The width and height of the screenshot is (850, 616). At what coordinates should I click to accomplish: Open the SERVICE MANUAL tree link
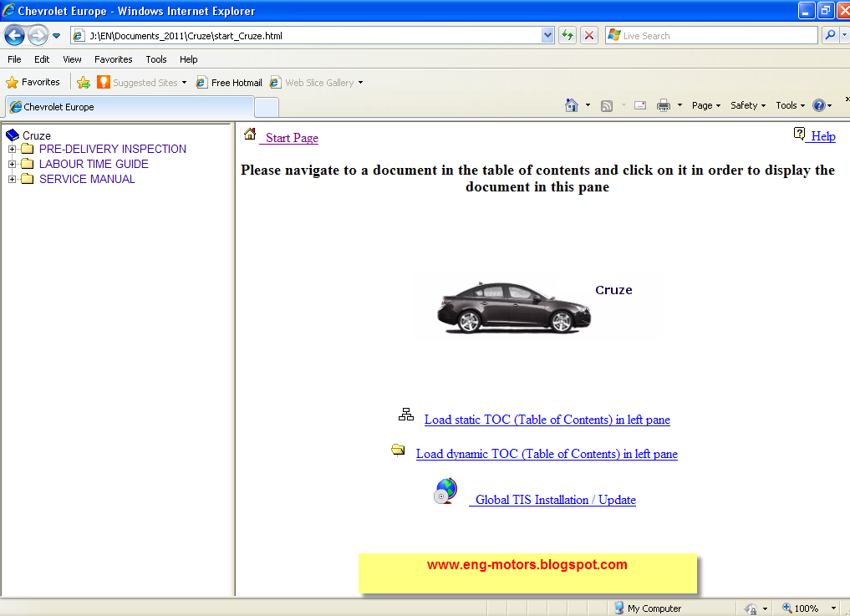87,179
